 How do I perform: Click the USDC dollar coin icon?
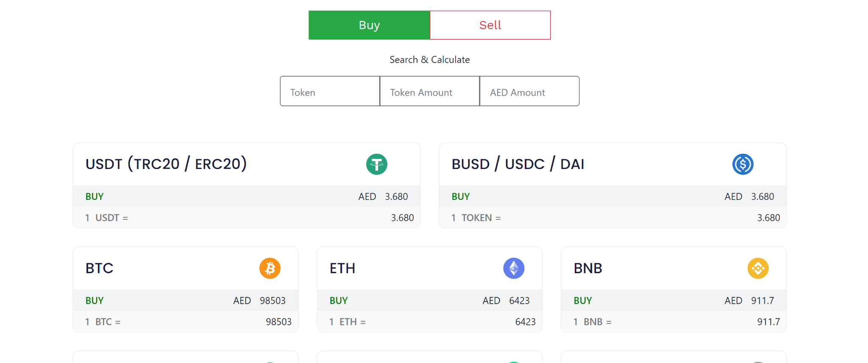coord(743,164)
